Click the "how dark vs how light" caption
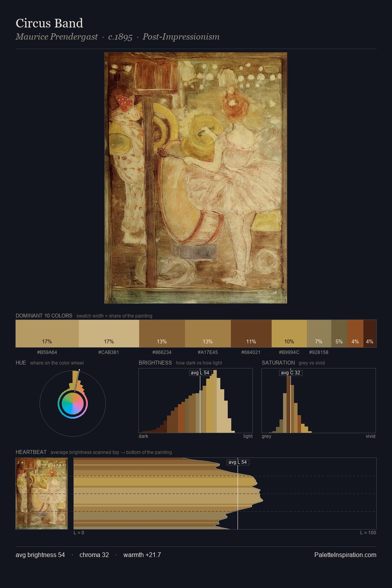 199,363
